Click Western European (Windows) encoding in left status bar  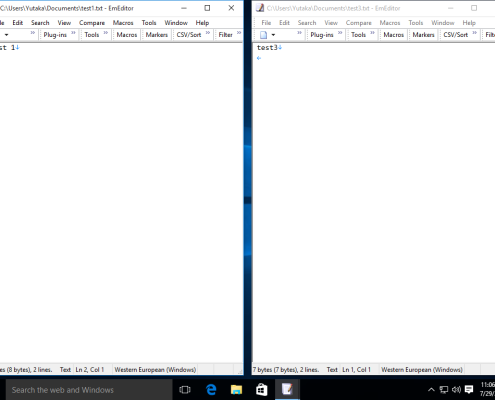click(x=155, y=369)
